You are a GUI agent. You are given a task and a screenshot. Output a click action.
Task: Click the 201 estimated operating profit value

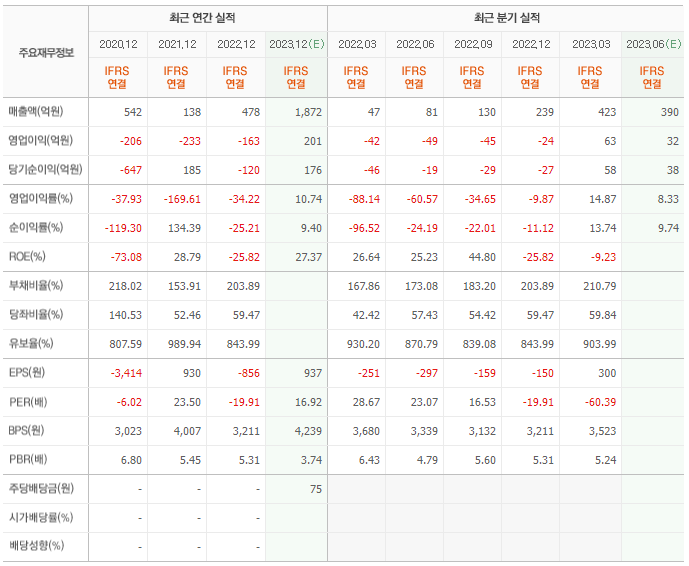click(313, 142)
